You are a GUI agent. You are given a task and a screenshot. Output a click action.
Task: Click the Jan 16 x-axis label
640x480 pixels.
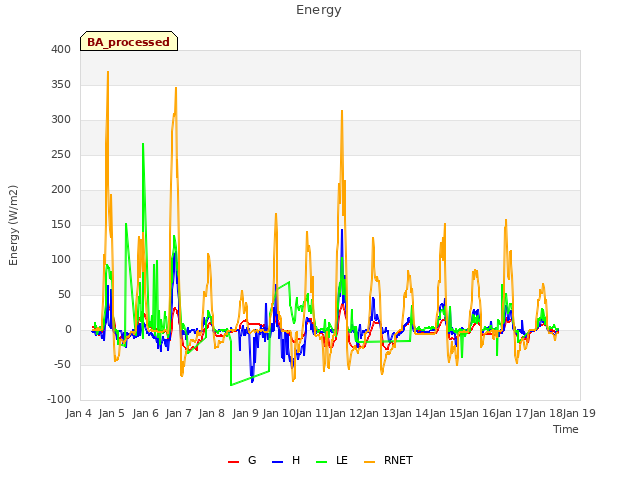[480, 413]
